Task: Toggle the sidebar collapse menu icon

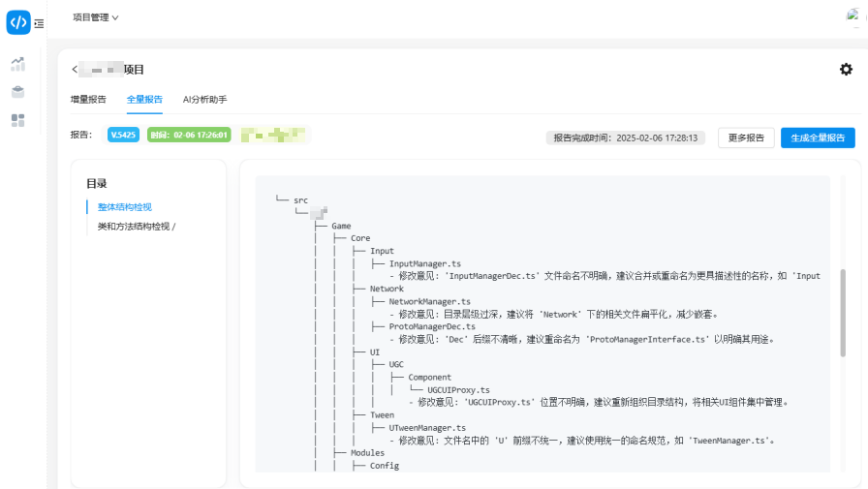Action: (39, 24)
